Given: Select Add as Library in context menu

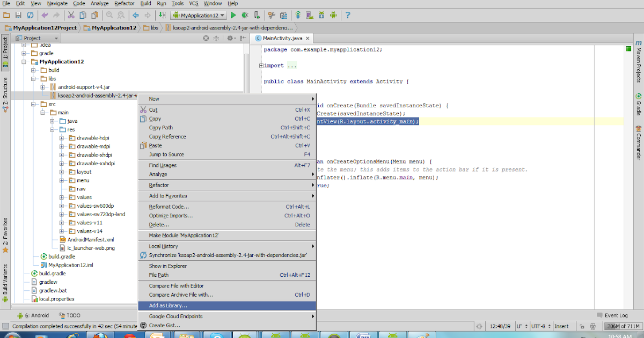Looking at the screenshot, I should pyautogui.click(x=228, y=305).
